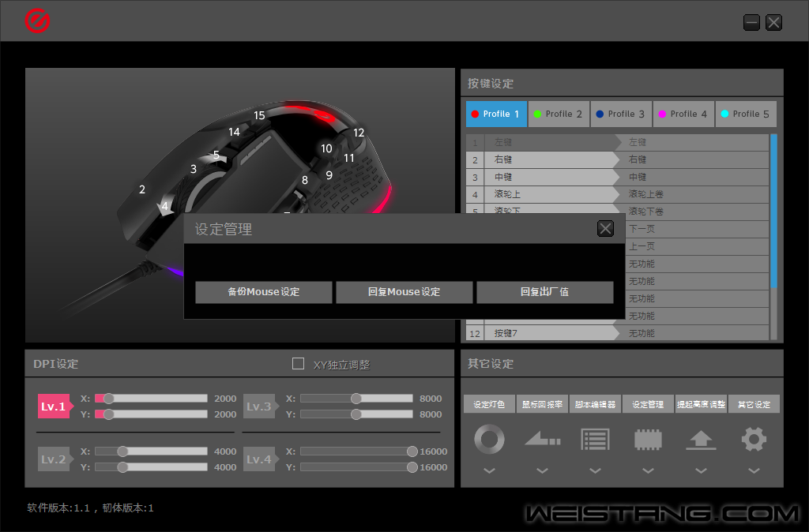Click the Lv.1 Y DPI slider
The height and width of the screenshot is (532, 809).
tap(151, 414)
